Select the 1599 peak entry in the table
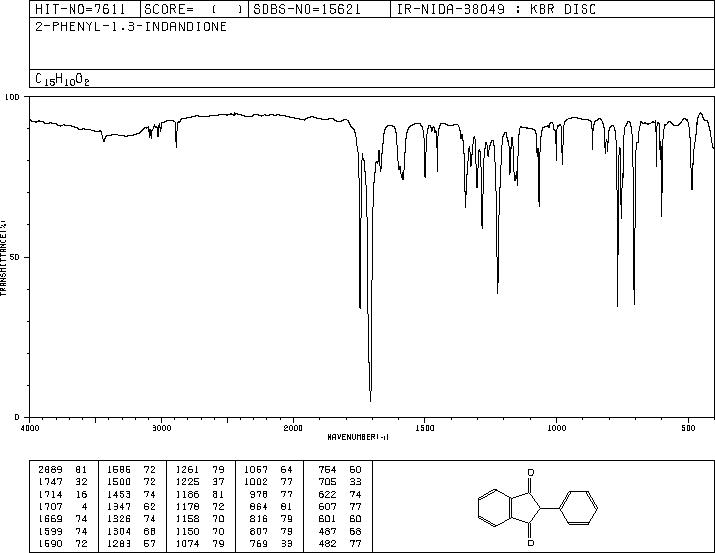This screenshot has width=715, height=553. (62, 532)
